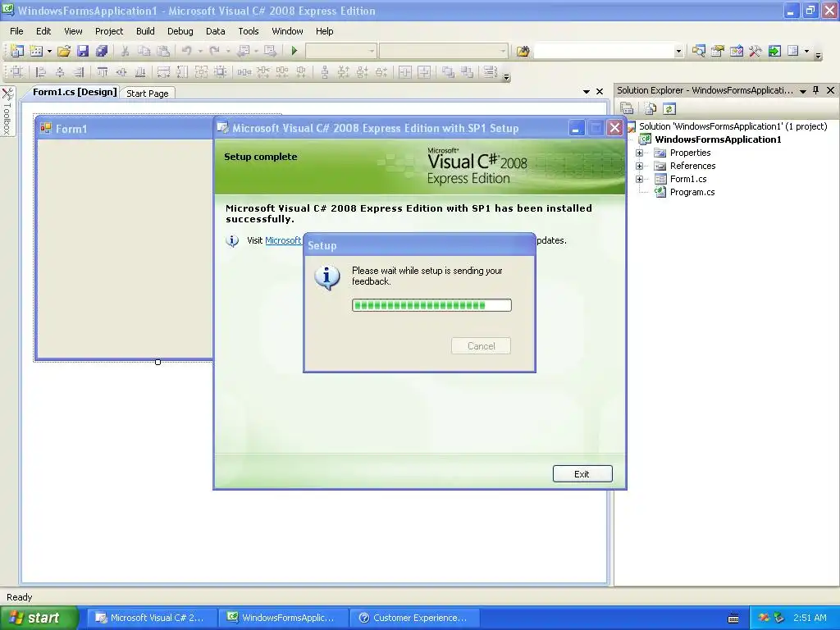The width and height of the screenshot is (840, 630).
Task: Expand the References node in Solution Explorer
Action: tap(639, 166)
